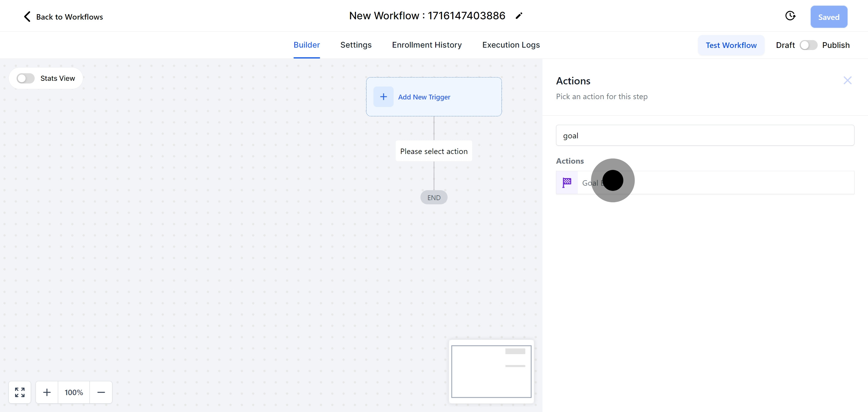Screen dimensions: 868x412
Task: Click the canvas minimap thumbnail
Action: pyautogui.click(x=491, y=371)
